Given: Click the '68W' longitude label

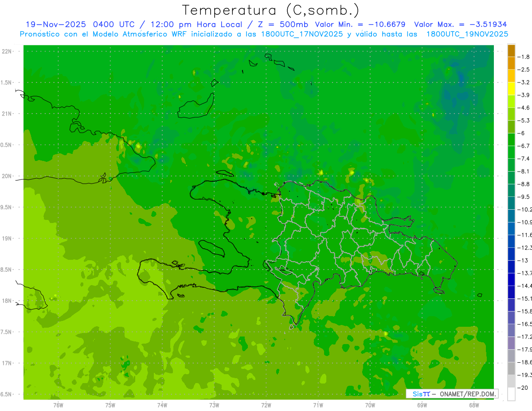Looking at the screenshot, I should click(x=474, y=405).
